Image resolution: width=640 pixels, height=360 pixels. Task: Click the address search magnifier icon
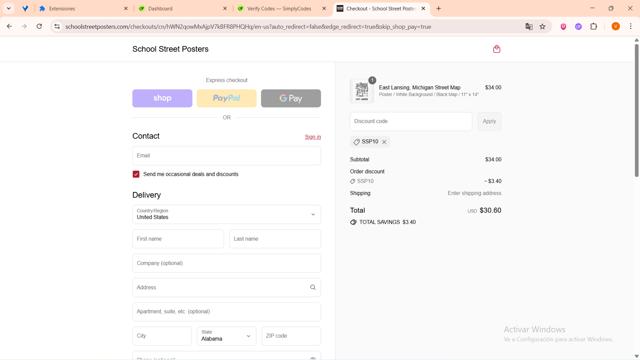(x=313, y=287)
